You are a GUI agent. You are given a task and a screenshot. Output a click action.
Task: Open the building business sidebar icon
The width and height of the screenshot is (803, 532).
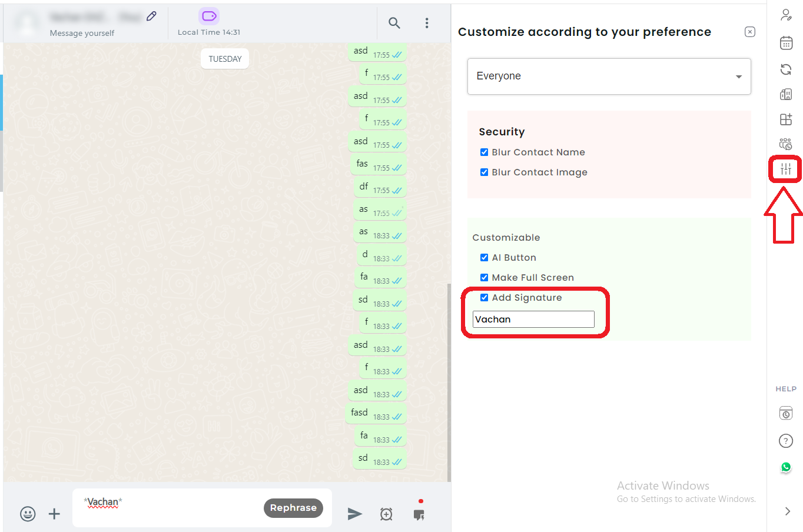[786, 94]
